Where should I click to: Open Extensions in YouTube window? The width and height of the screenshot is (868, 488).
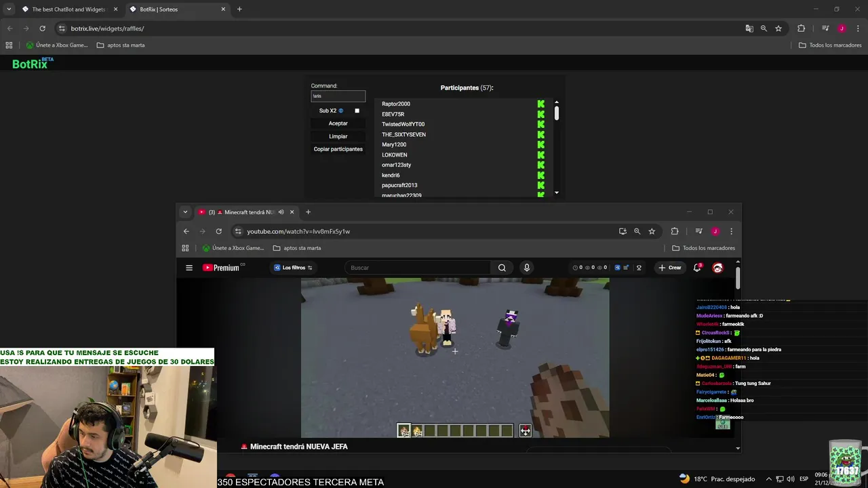675,231
